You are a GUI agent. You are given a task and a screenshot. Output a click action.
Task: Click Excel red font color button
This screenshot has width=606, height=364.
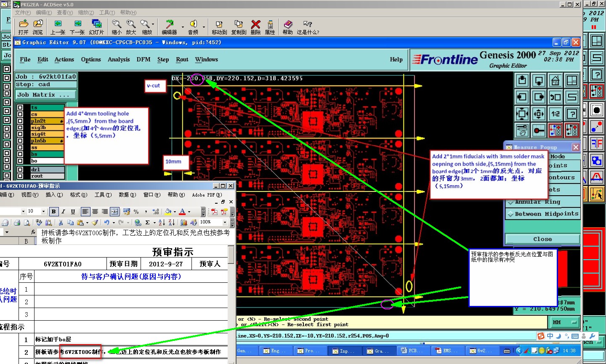[x=182, y=212]
